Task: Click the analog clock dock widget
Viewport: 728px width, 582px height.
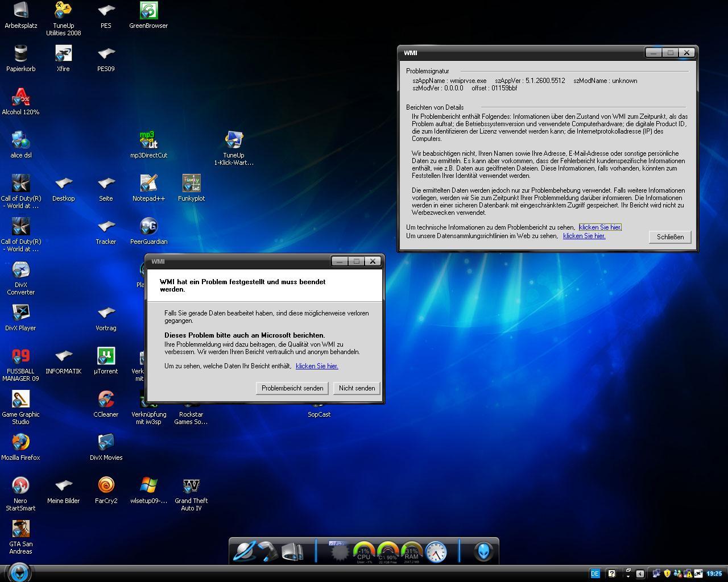Action: (436, 552)
